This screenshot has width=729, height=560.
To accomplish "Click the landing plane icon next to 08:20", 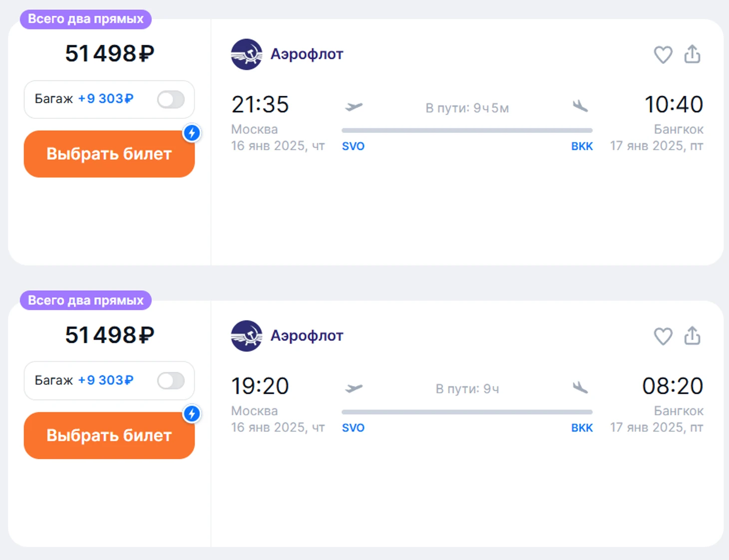I will [x=580, y=387].
